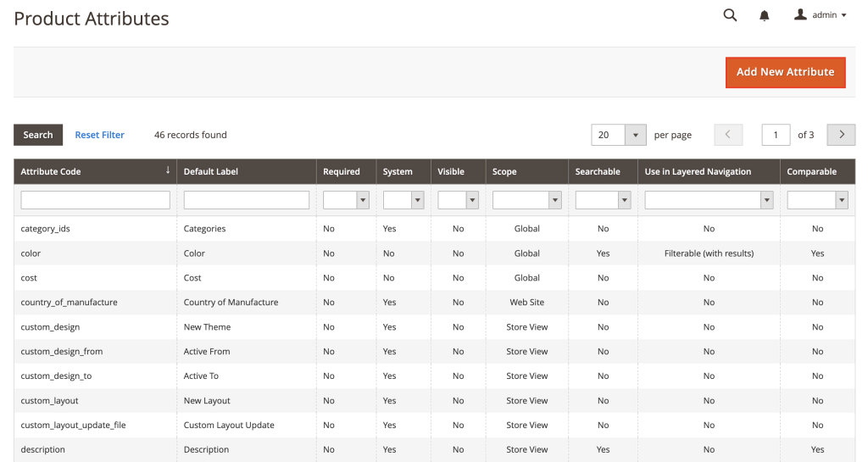Go to previous page arrow
The width and height of the screenshot is (868, 462).
[x=728, y=135]
